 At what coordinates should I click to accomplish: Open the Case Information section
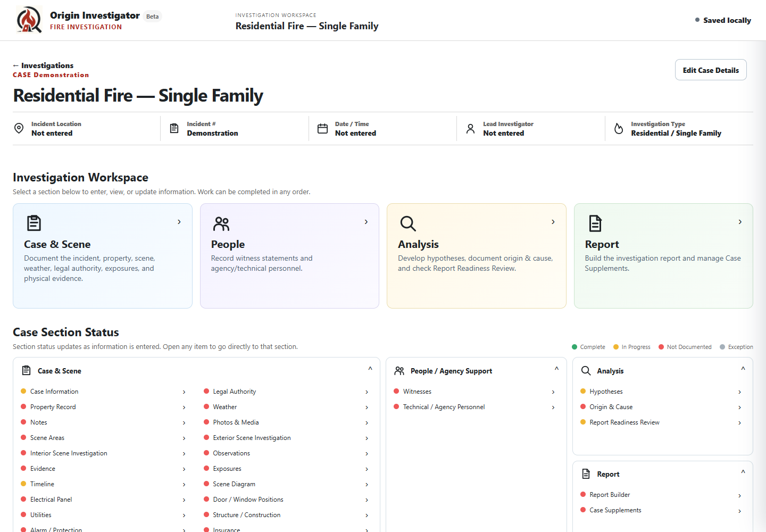tap(104, 392)
